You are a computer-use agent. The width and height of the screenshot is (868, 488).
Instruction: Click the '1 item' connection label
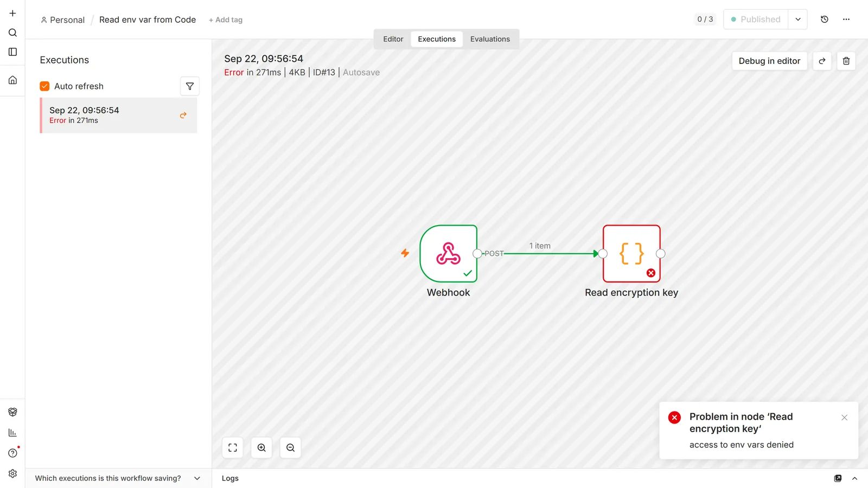(540, 246)
